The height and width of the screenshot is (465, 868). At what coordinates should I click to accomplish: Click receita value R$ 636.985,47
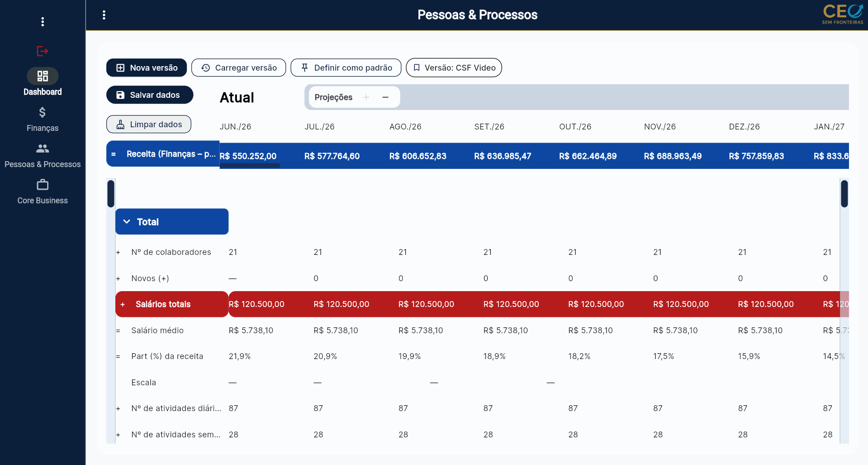coord(503,156)
